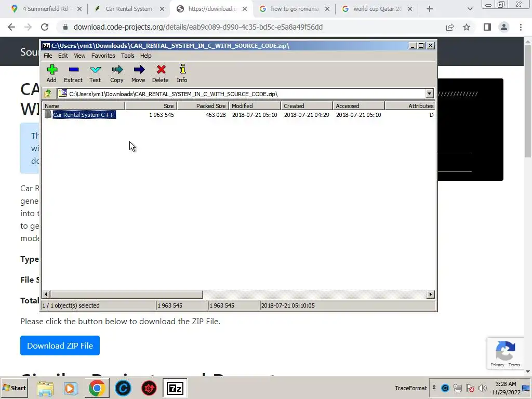Open the Windows Start button

point(14,388)
